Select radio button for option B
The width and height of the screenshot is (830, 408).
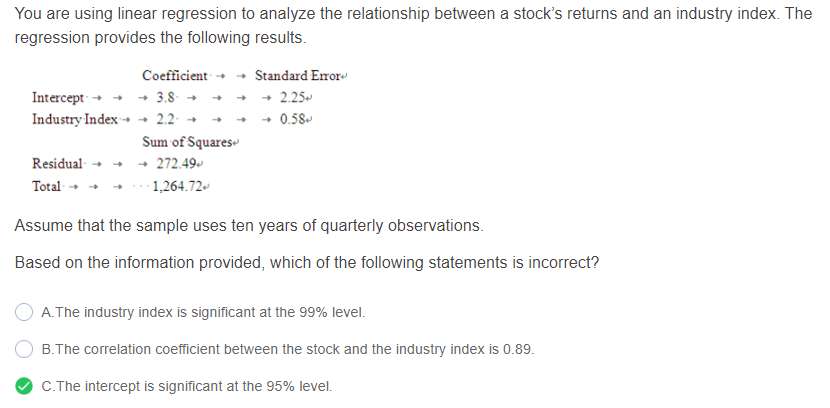pyautogui.click(x=25, y=349)
